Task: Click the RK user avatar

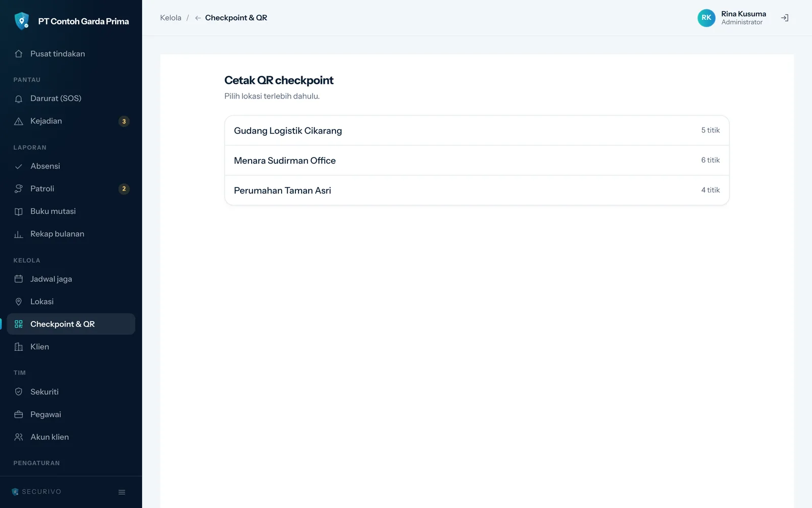Action: tap(706, 18)
